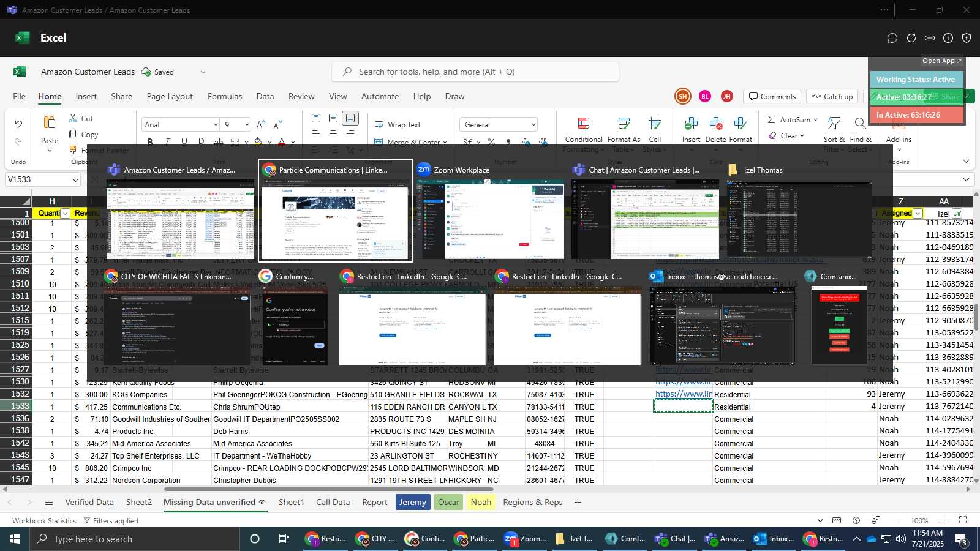Center text horizontally in the ribbon
Viewport: 980px width, 551px height.
tap(333, 134)
